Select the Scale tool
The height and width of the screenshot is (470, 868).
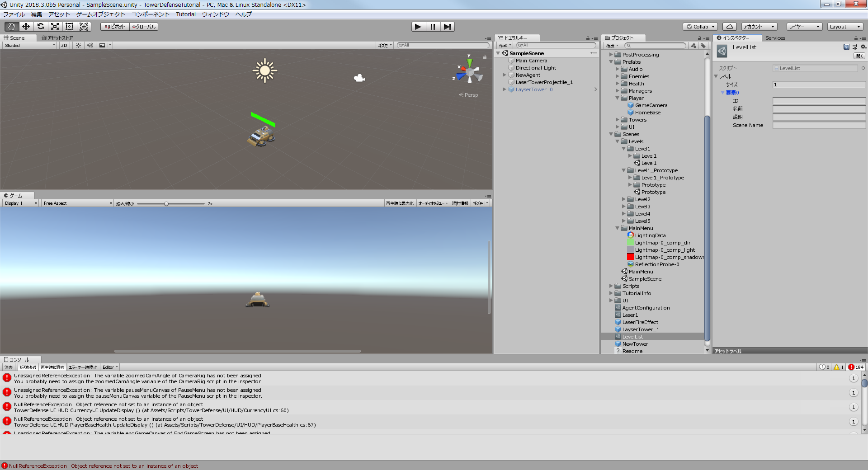coord(55,27)
